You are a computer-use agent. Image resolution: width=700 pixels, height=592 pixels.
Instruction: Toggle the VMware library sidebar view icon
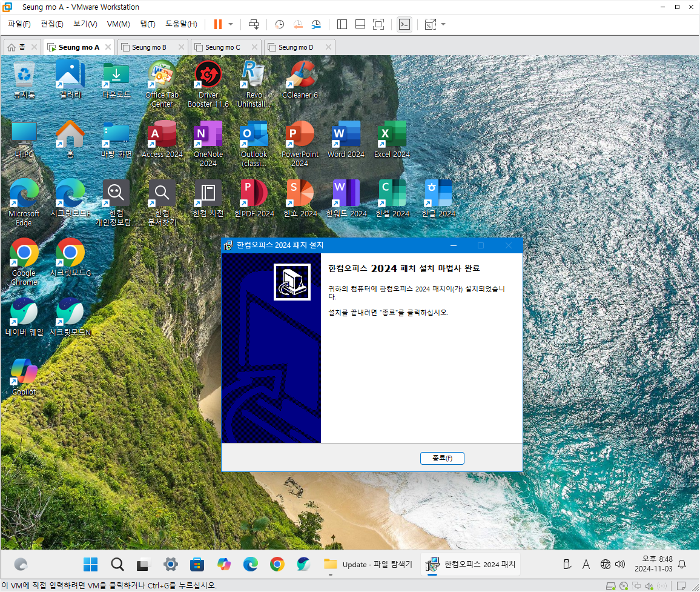(342, 24)
